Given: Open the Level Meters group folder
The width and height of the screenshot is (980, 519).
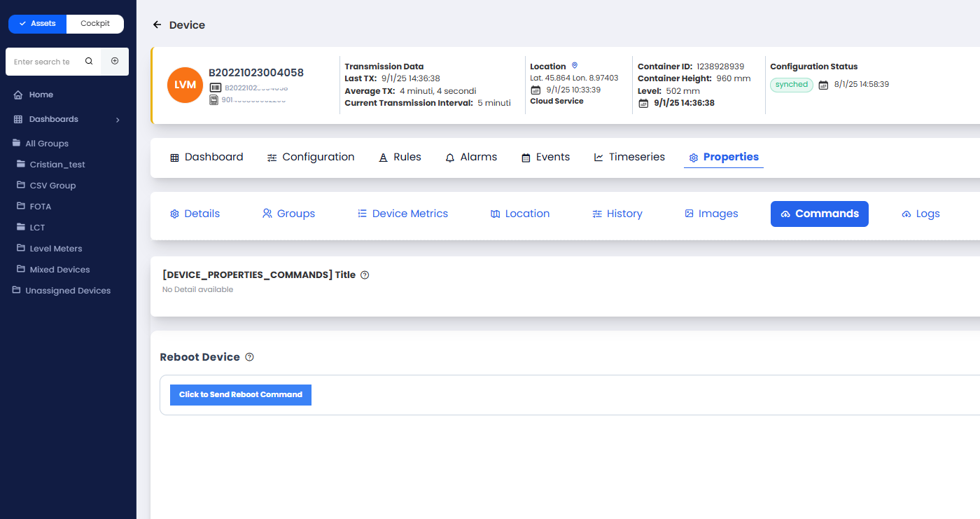Looking at the screenshot, I should pos(55,249).
